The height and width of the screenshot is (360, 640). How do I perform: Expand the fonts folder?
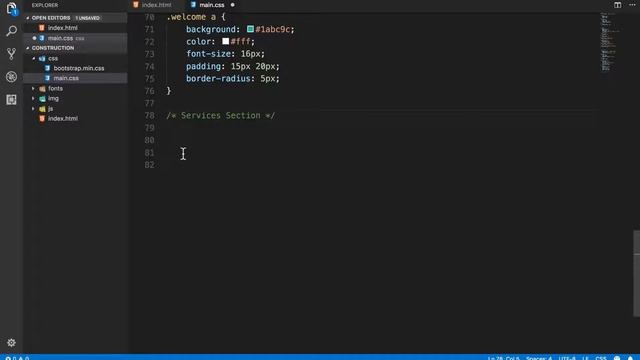coord(33,88)
